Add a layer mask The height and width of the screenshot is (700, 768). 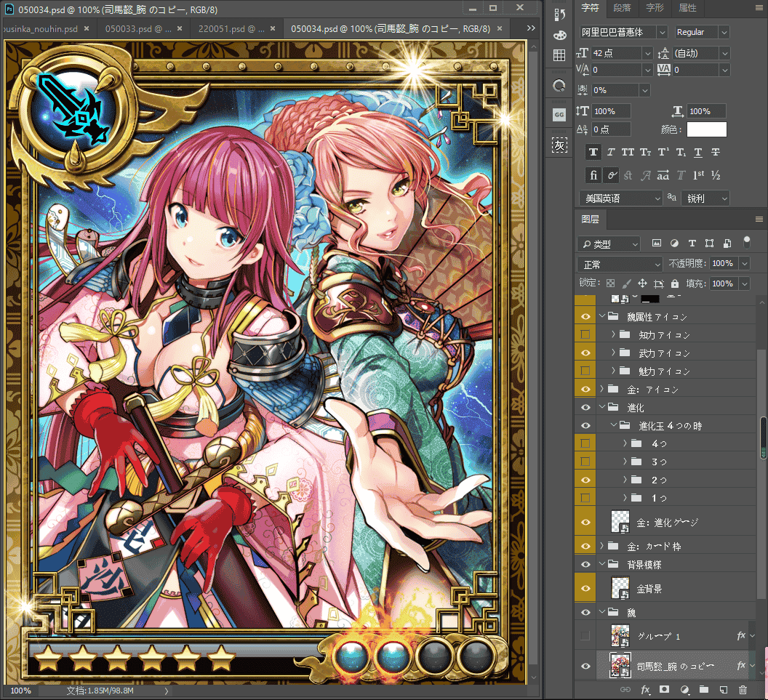pyautogui.click(x=664, y=690)
